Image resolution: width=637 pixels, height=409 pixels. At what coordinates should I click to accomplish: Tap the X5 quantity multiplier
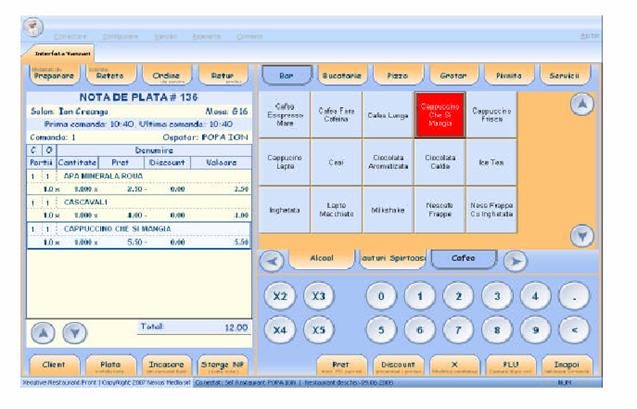click(319, 329)
